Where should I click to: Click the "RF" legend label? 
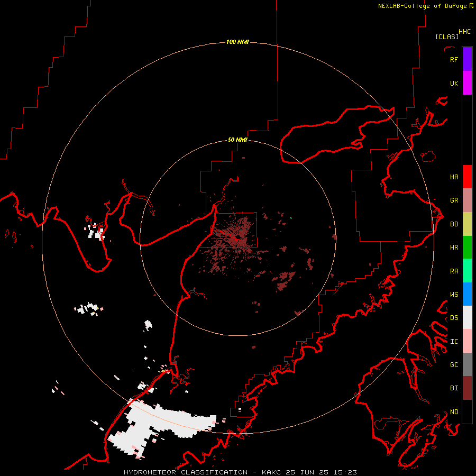pos(454,59)
